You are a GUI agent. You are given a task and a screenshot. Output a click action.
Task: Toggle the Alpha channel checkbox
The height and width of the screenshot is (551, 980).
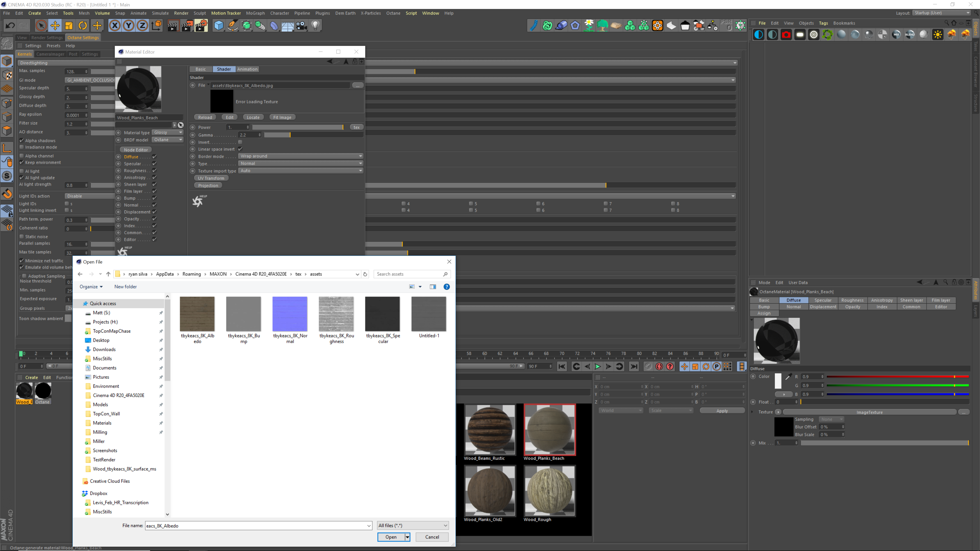pyautogui.click(x=22, y=156)
